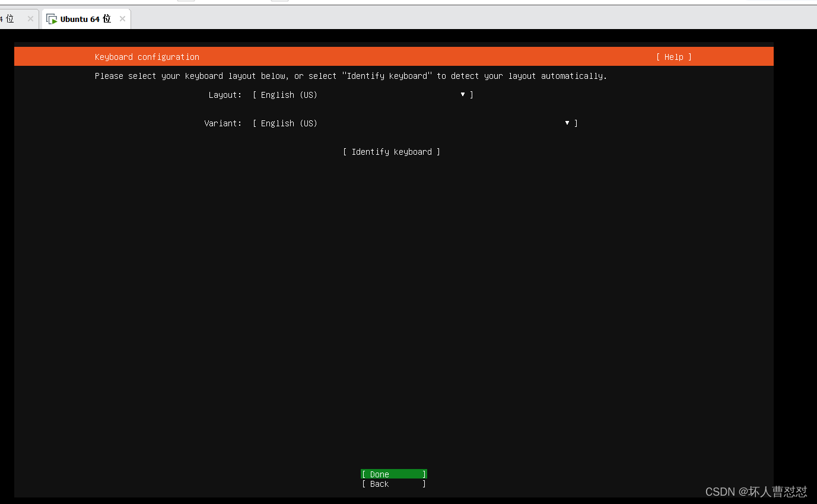Open the Variant dropdown showing English (US)

click(415, 123)
